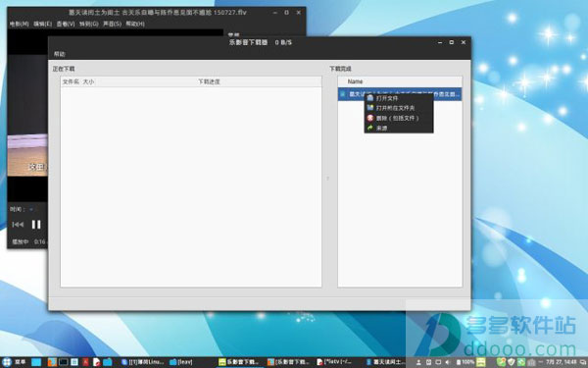Viewport: 588px width, 368px height.
Task: Switch to the orange-icon [乐影音下载 taskbar entry
Action: point(288,362)
